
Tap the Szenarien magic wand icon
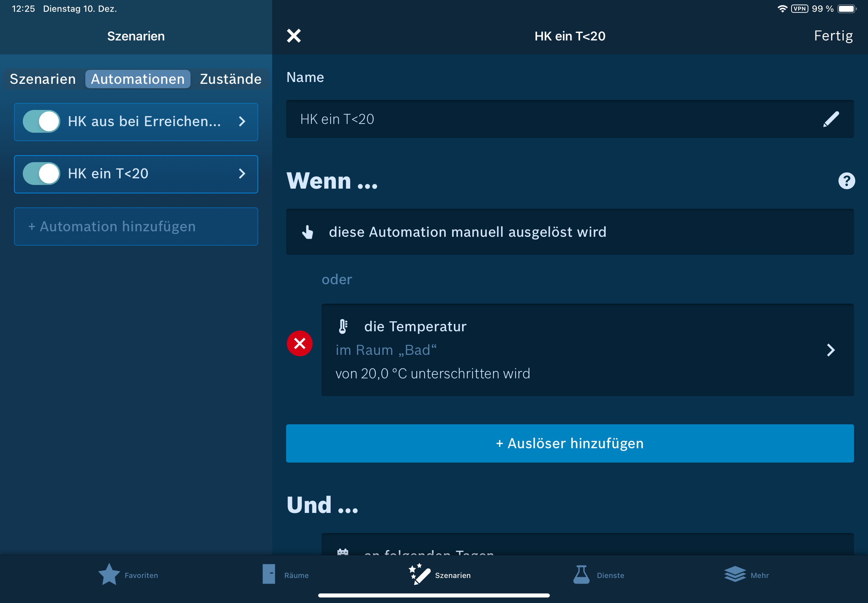(x=419, y=575)
